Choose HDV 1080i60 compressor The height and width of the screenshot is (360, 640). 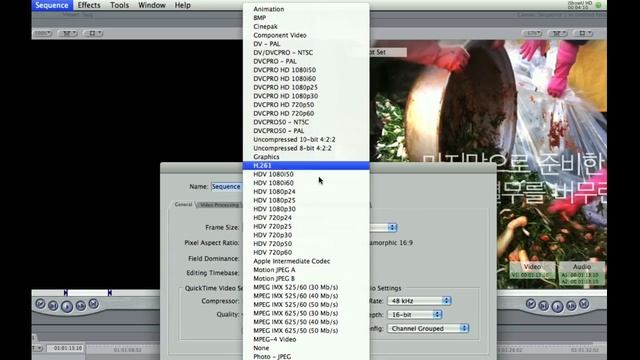click(306, 183)
